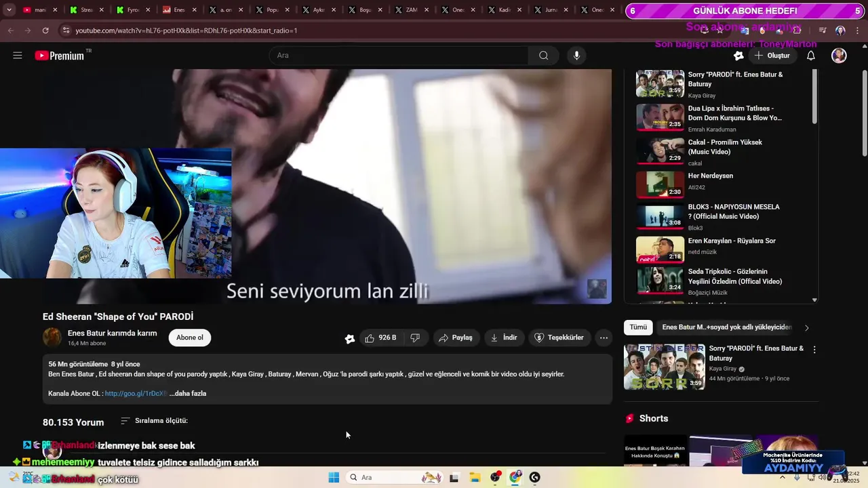The height and width of the screenshot is (488, 868).
Task: Open options for Sorry PARODİ card
Action: (x=814, y=350)
